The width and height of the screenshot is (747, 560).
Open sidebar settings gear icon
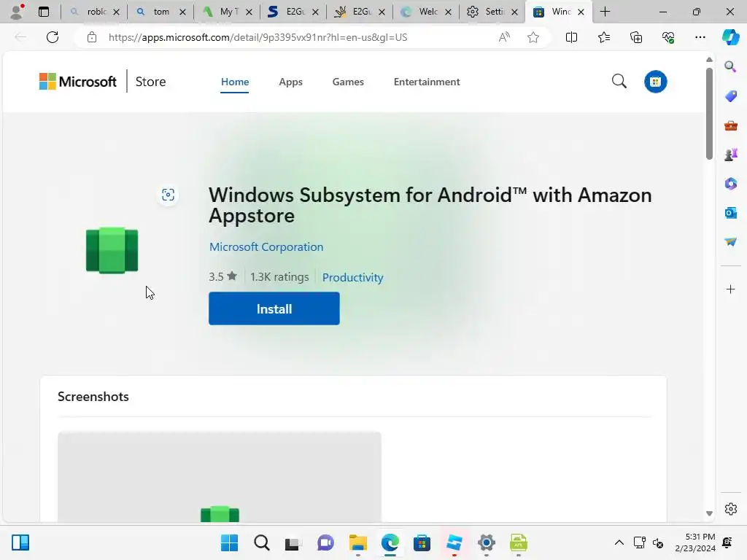[x=730, y=509]
